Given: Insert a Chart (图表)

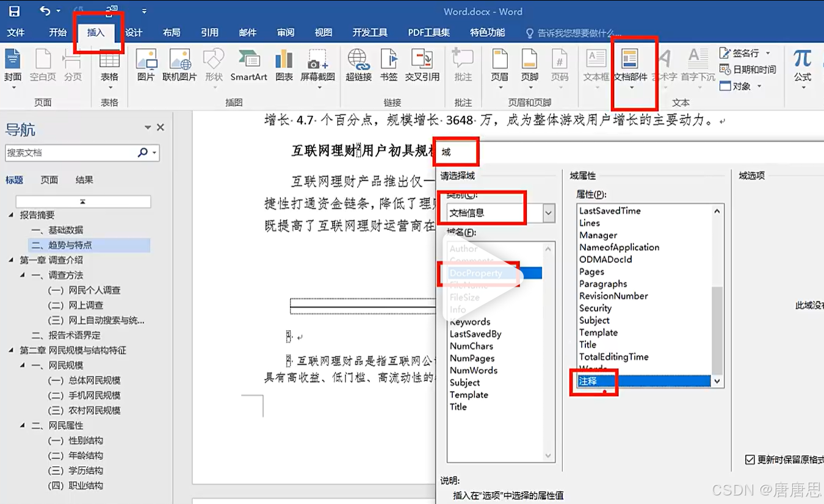Looking at the screenshot, I should pyautogui.click(x=284, y=66).
